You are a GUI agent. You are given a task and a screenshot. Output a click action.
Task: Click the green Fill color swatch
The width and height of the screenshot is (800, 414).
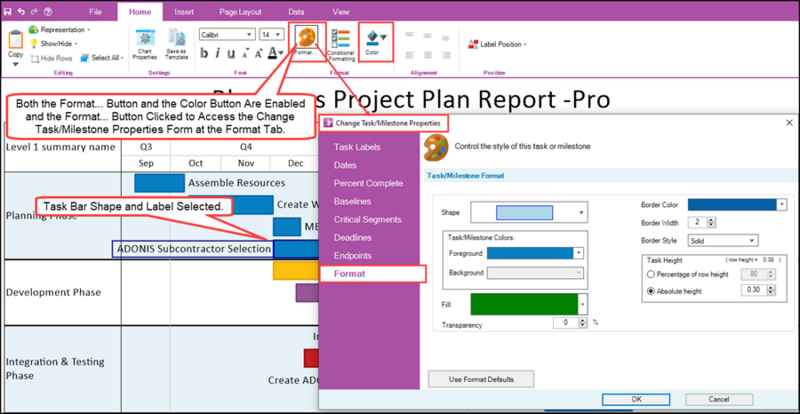pos(524,304)
